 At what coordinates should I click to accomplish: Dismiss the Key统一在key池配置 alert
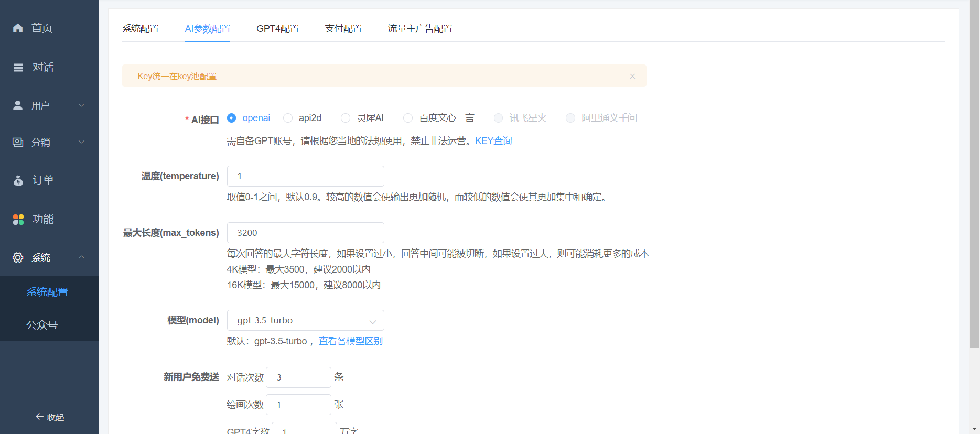tap(632, 76)
